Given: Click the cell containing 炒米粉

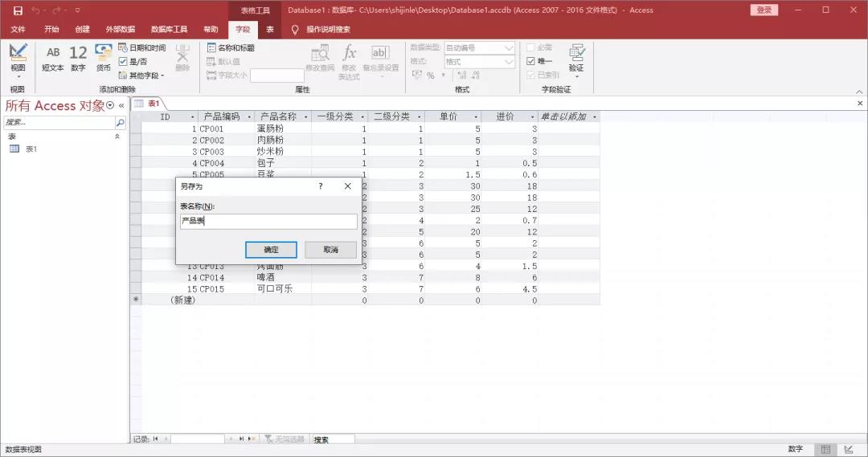Looking at the screenshot, I should 283,152.
